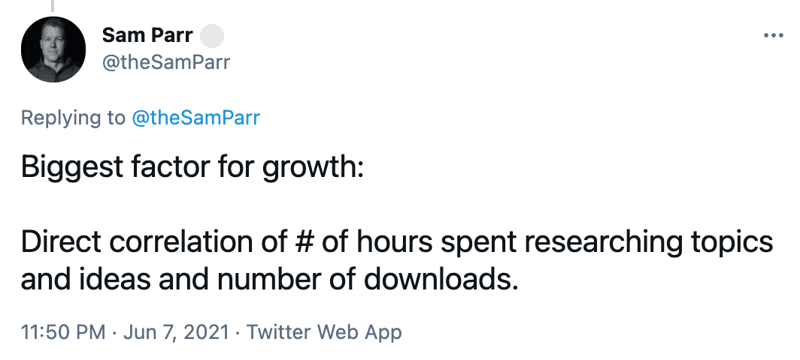Screen dimensions: 800x360
Task: Click the 11:50 PM timestamp
Action: [x=63, y=332]
